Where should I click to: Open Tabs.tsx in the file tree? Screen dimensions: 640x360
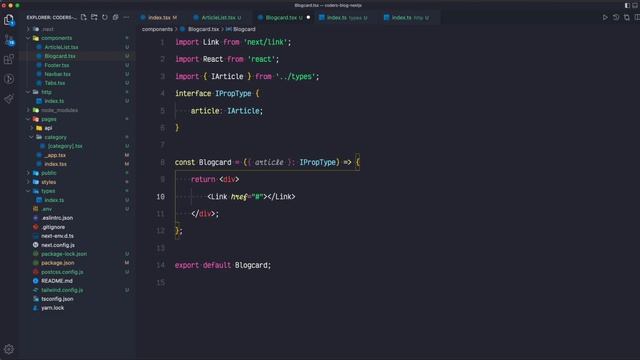coord(55,83)
